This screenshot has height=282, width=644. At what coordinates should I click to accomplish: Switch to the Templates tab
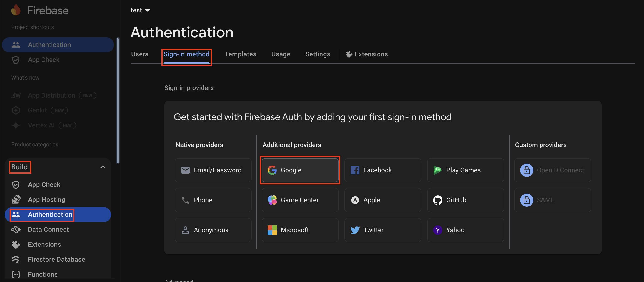(x=240, y=54)
